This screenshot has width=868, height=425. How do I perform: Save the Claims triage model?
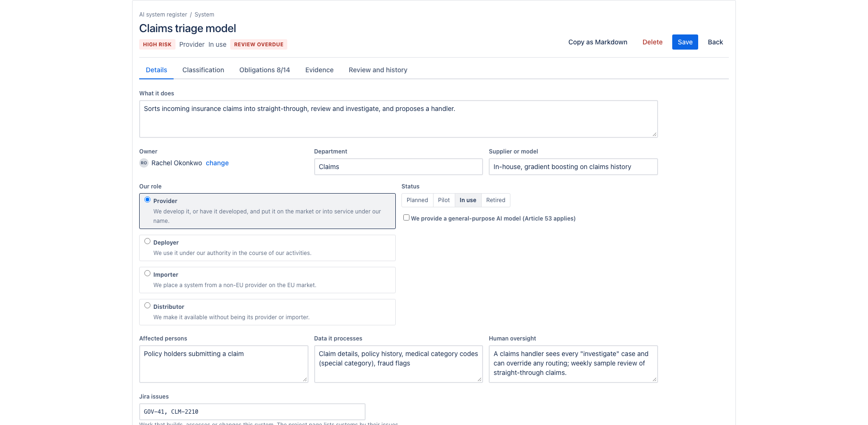(685, 42)
